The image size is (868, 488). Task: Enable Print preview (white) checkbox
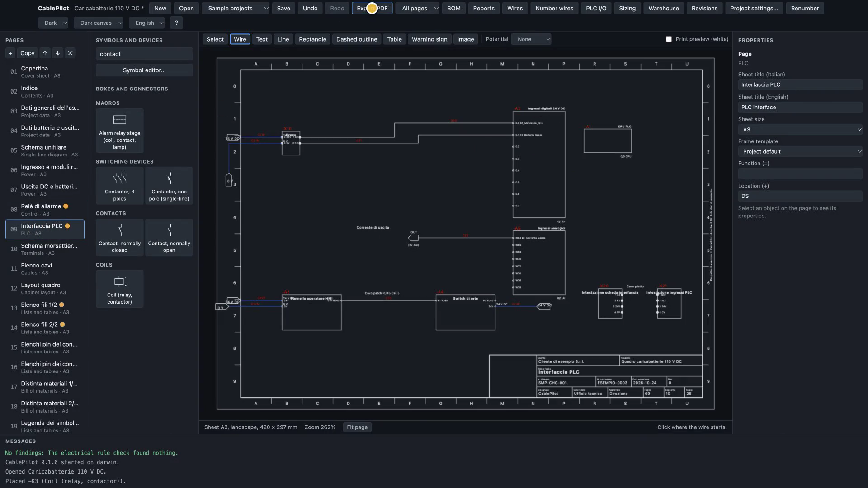669,39
